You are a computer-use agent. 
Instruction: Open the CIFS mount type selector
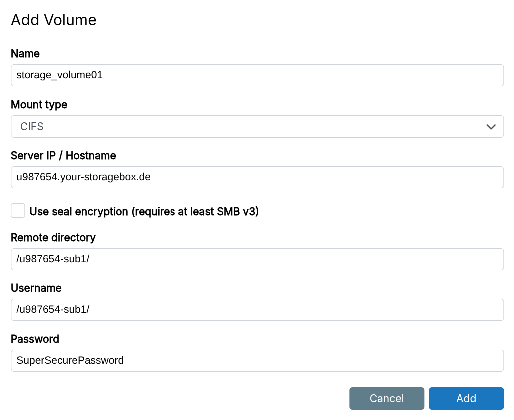249,127
